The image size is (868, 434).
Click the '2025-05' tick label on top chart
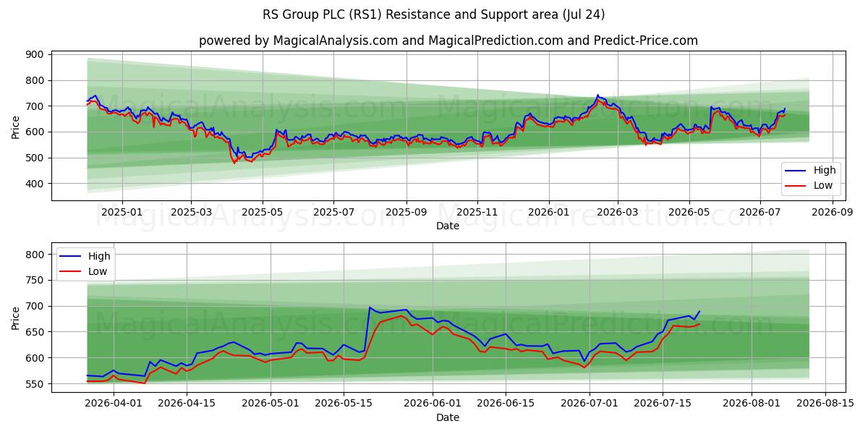[x=262, y=213]
